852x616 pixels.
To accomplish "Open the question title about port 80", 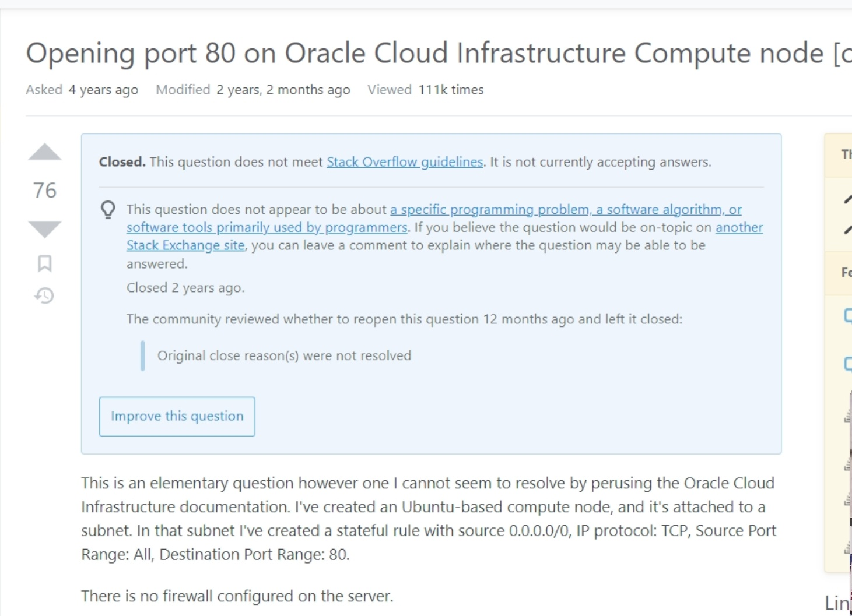I will pos(439,53).
